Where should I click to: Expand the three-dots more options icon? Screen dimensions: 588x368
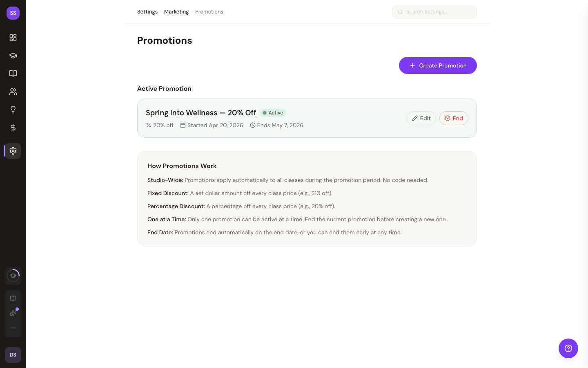pos(13,328)
